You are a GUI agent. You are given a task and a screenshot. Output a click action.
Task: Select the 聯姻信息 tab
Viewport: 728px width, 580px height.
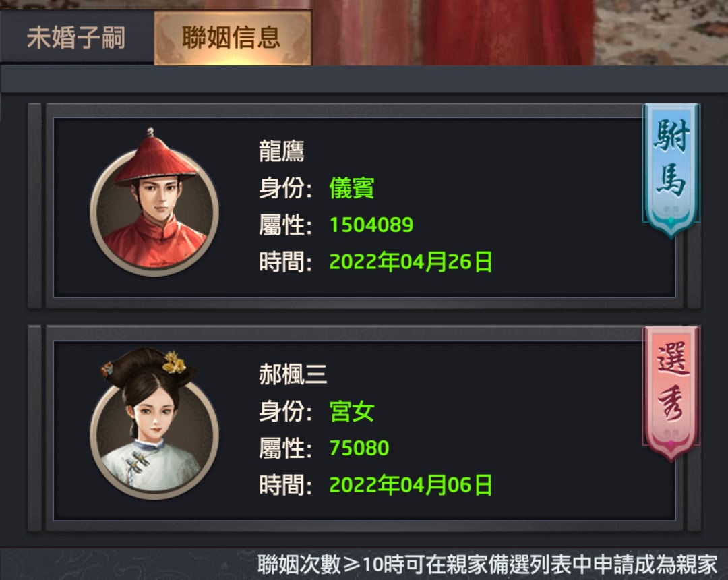233,38
